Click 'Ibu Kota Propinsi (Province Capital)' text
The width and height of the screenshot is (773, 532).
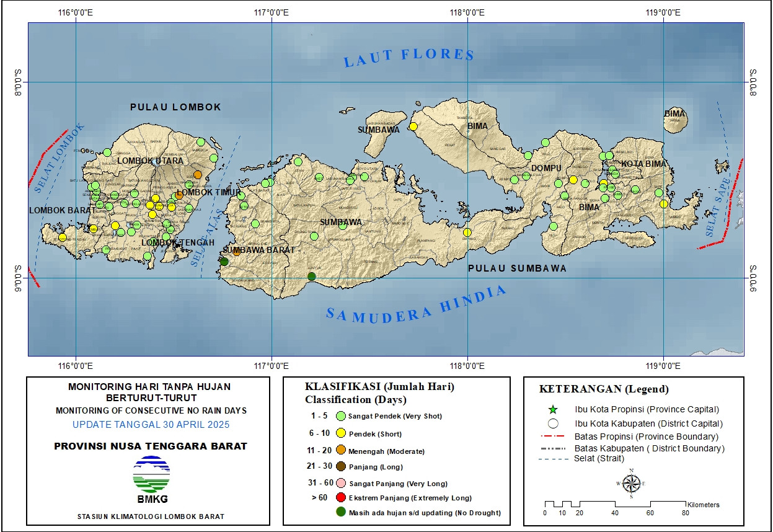[x=647, y=410]
